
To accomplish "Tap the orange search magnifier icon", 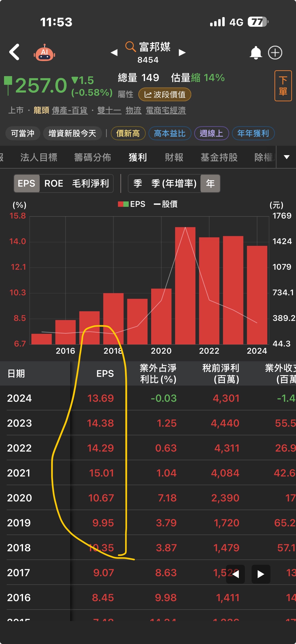I will [130, 47].
